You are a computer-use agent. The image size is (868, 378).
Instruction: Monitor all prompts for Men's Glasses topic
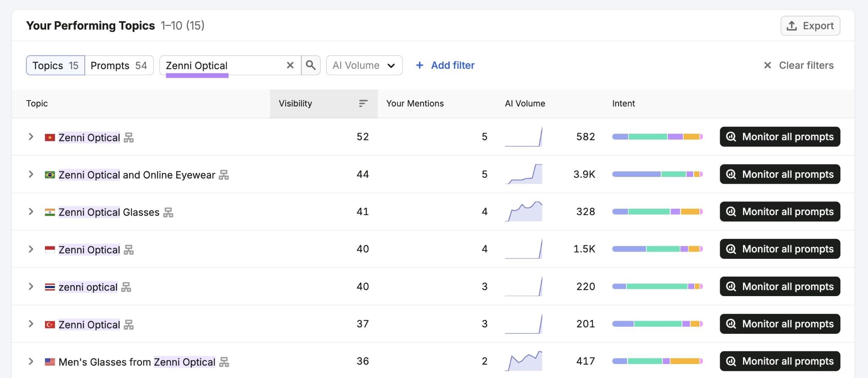pyautogui.click(x=780, y=361)
